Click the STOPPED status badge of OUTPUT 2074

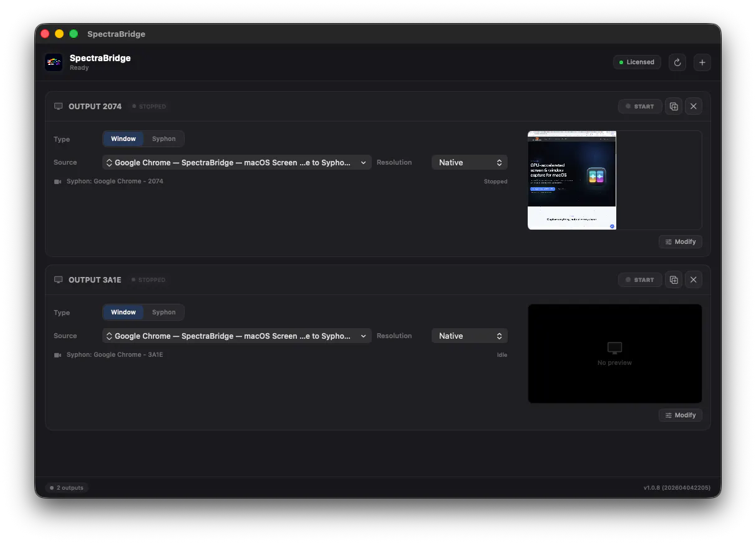(x=149, y=107)
